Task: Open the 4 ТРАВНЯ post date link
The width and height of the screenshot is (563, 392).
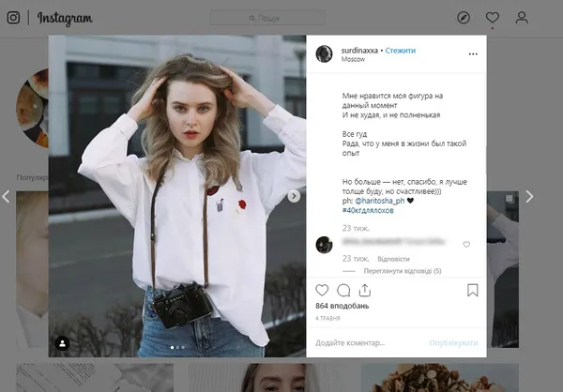Action: pyautogui.click(x=327, y=318)
